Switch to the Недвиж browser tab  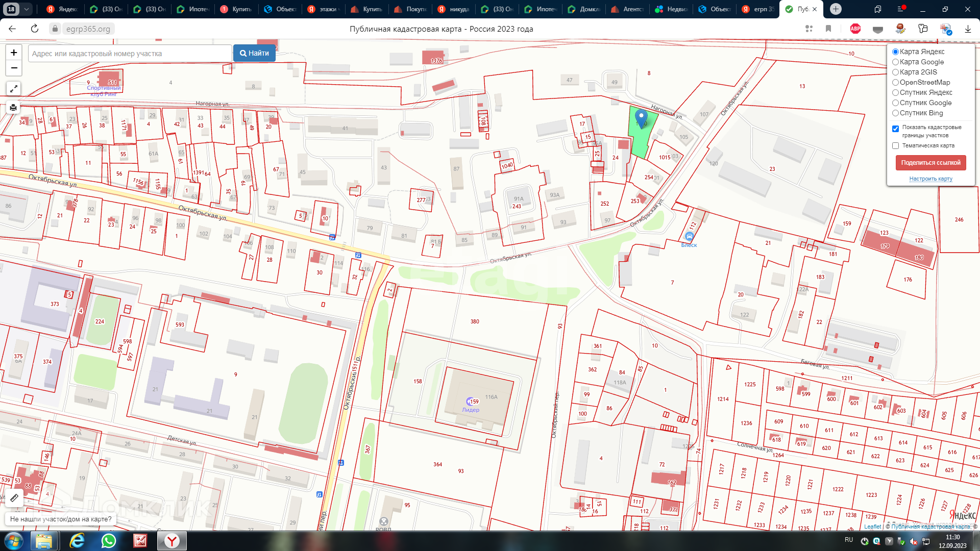click(x=672, y=9)
